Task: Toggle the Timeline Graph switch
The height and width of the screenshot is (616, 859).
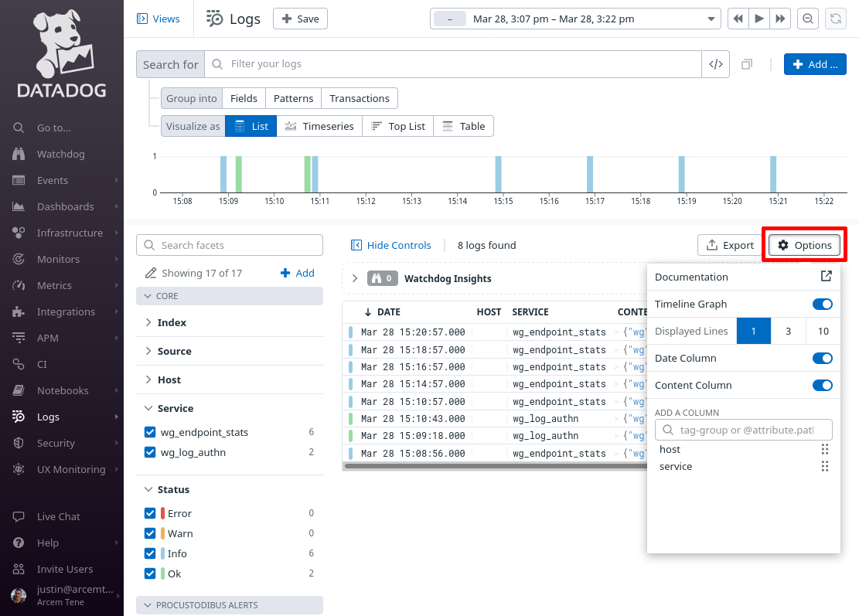Action: [823, 304]
